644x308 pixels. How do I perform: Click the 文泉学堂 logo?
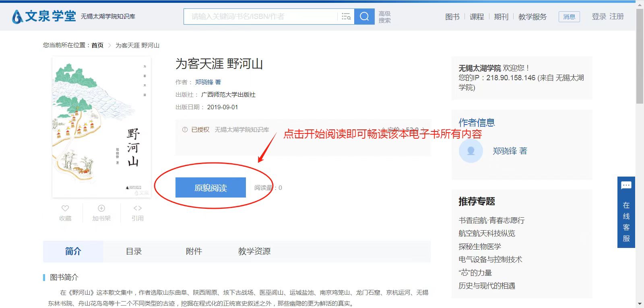point(44,17)
